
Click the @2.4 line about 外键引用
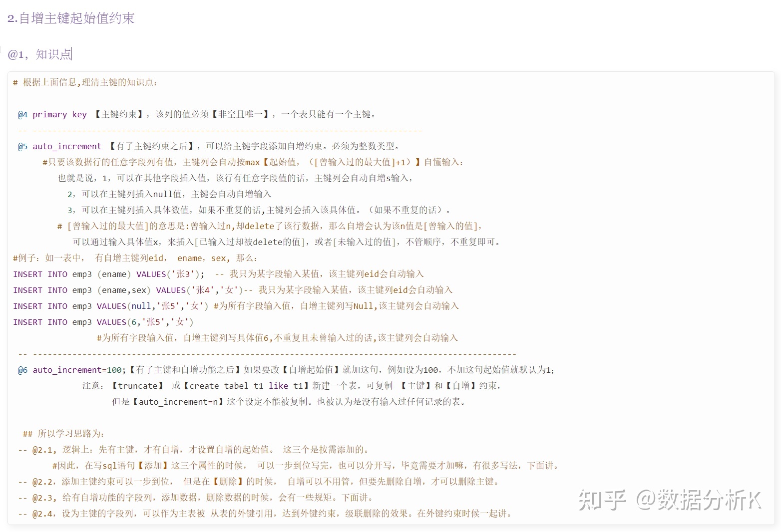click(x=265, y=514)
